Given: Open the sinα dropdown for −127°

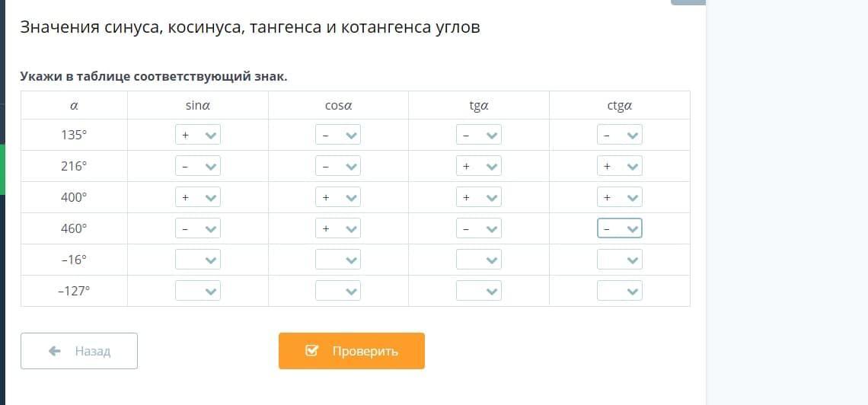Looking at the screenshot, I should [x=197, y=292].
